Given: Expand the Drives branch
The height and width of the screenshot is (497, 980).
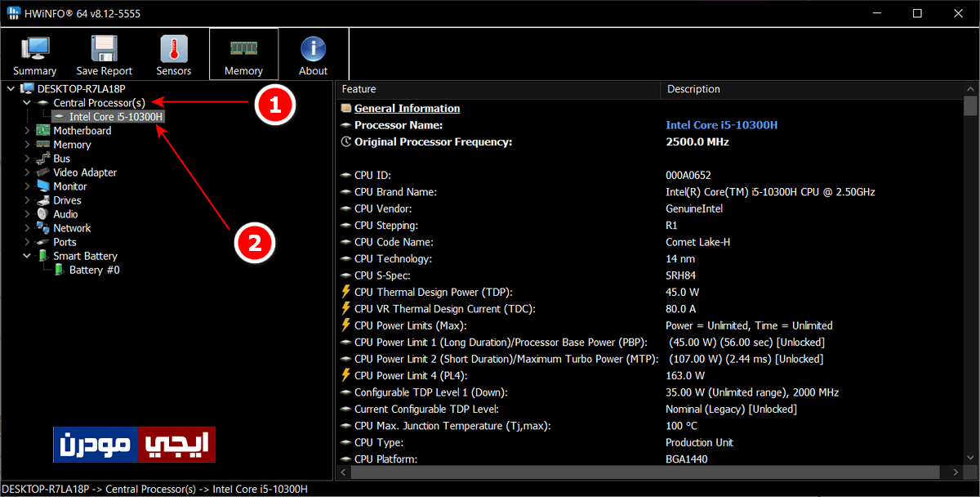Looking at the screenshot, I should 27,200.
